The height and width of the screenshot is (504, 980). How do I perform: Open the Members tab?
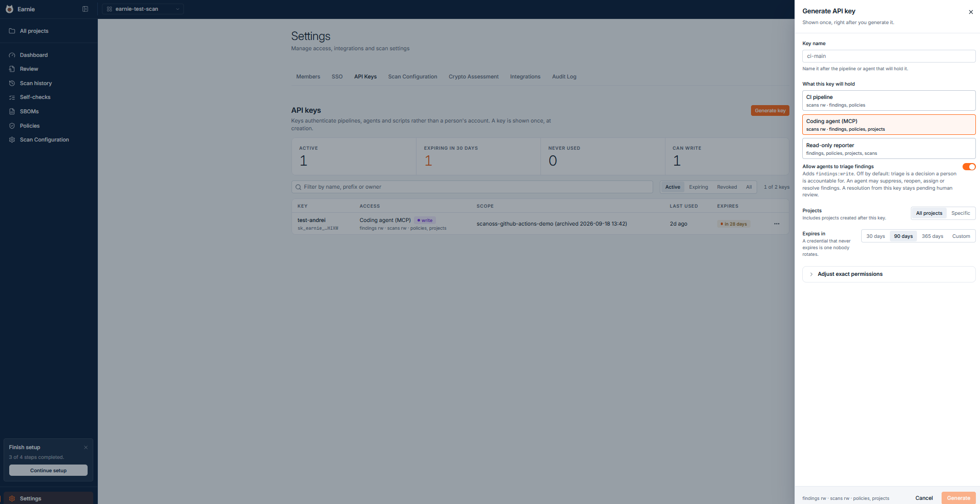point(308,77)
